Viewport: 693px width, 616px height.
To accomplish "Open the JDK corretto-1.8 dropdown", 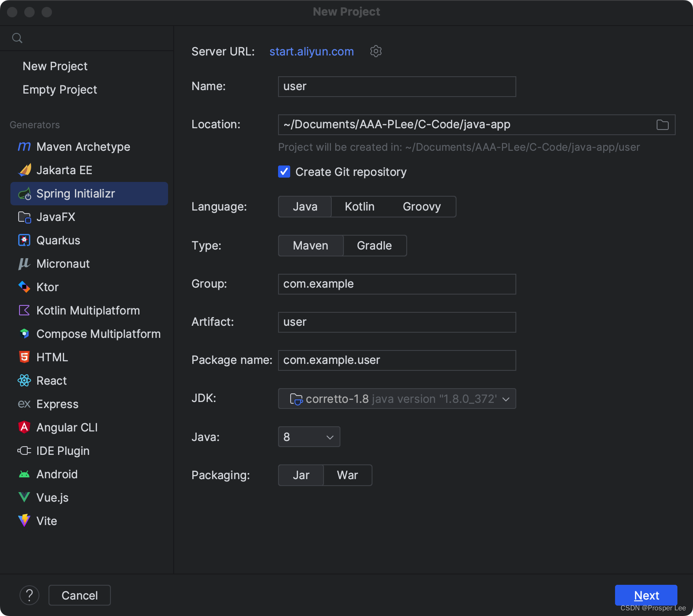I will 397,399.
